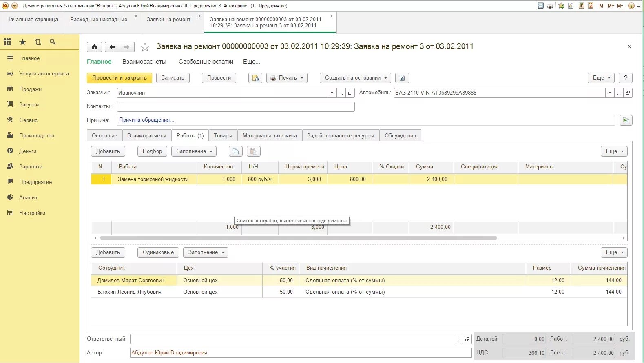Open Свободные остатки link

coord(206,62)
